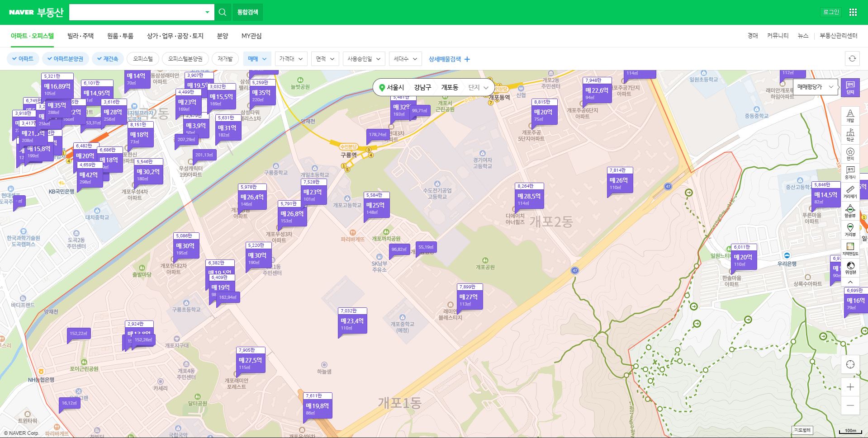The width and height of the screenshot is (868, 438).
Task: Show 편의 amenities layer
Action: tap(850, 154)
